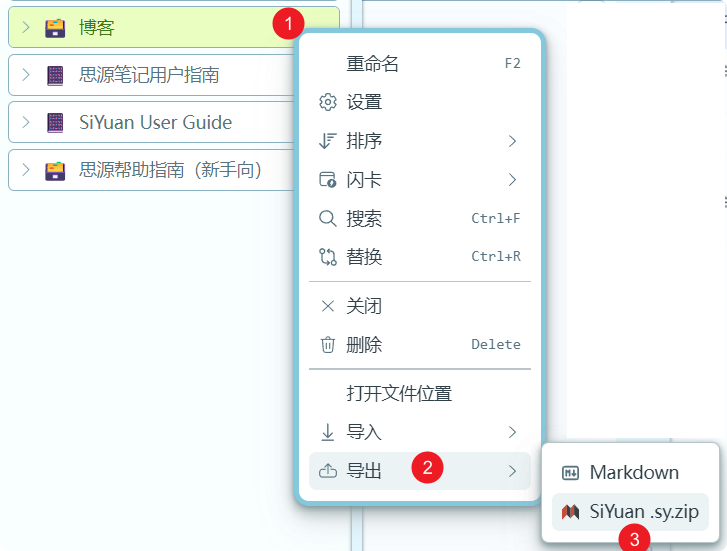Screen dimensions: 727x551
Task: Click the sort icon beside 排序
Action: pyautogui.click(x=328, y=141)
